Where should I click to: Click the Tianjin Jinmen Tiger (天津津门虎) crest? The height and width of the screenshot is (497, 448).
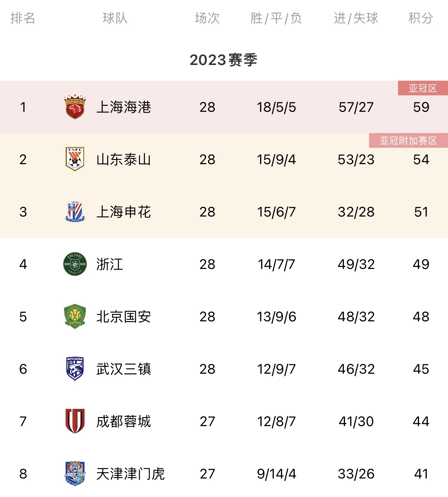point(75,474)
